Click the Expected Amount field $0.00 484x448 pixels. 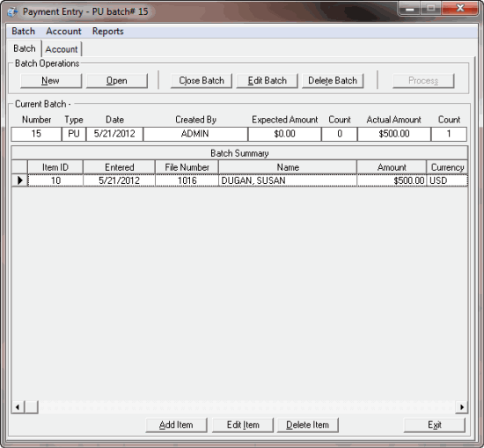284,134
